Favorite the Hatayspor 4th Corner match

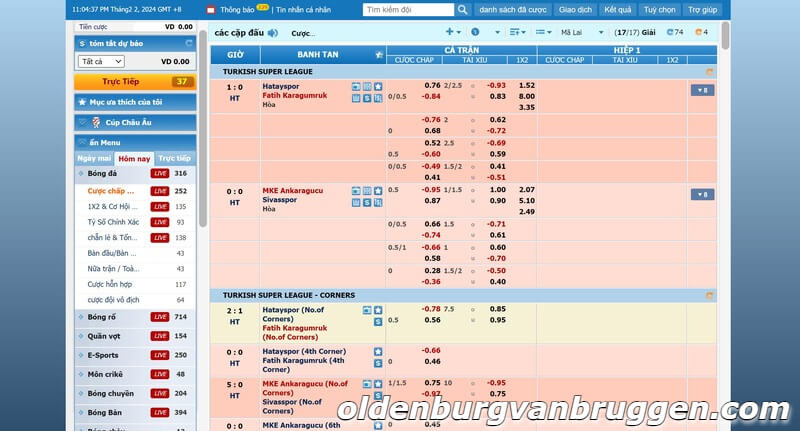tap(378, 351)
